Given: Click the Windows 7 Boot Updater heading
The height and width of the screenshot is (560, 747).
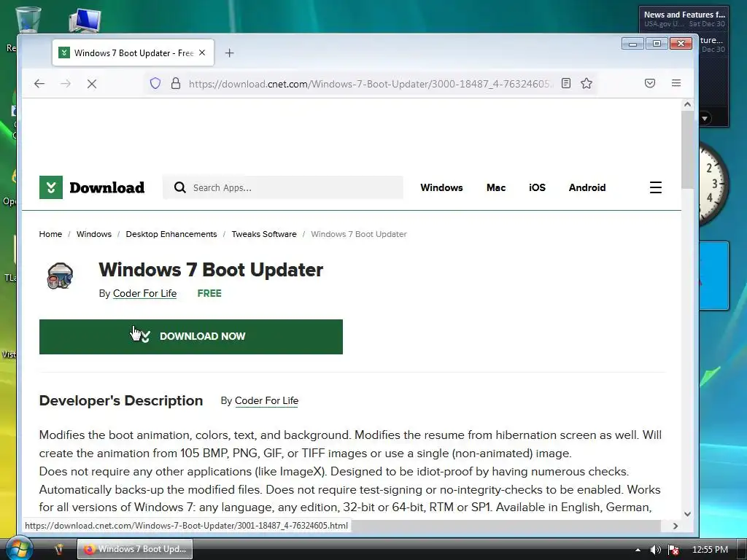Looking at the screenshot, I should point(211,270).
